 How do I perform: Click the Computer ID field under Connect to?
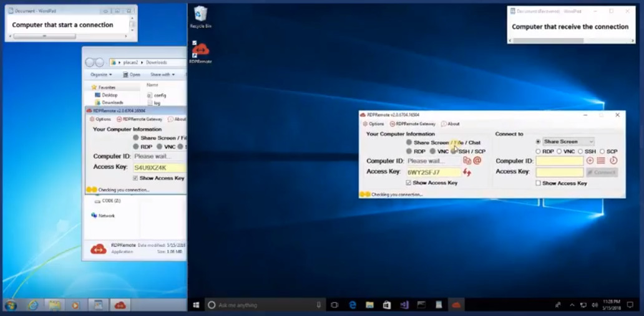559,161
